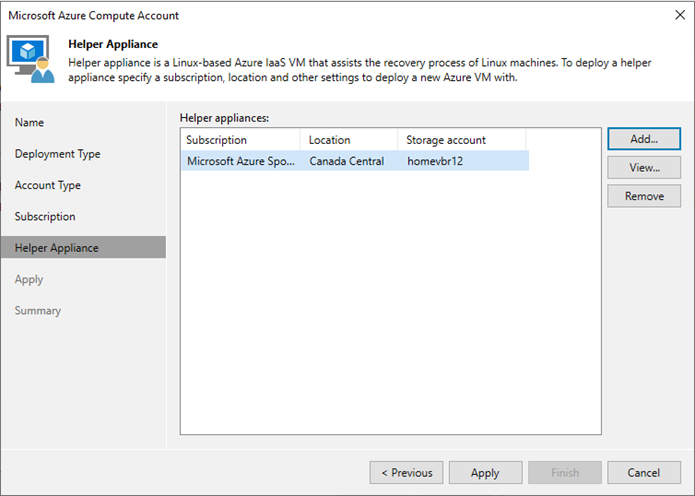
Task: Sort by Subscription column header
Action: pos(241,140)
